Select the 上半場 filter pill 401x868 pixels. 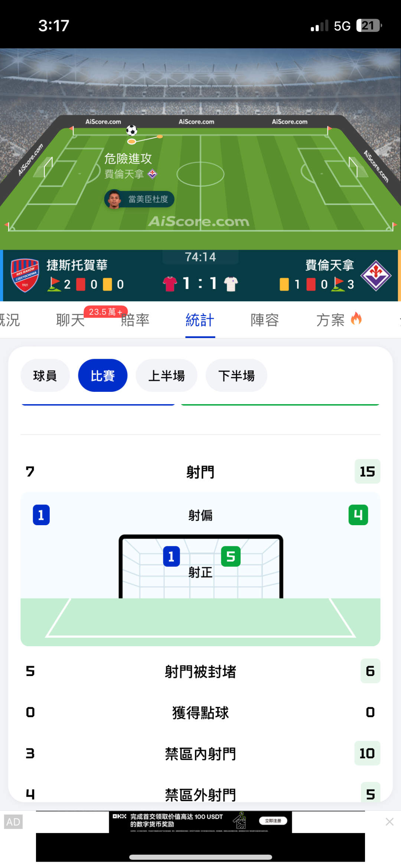tap(166, 376)
